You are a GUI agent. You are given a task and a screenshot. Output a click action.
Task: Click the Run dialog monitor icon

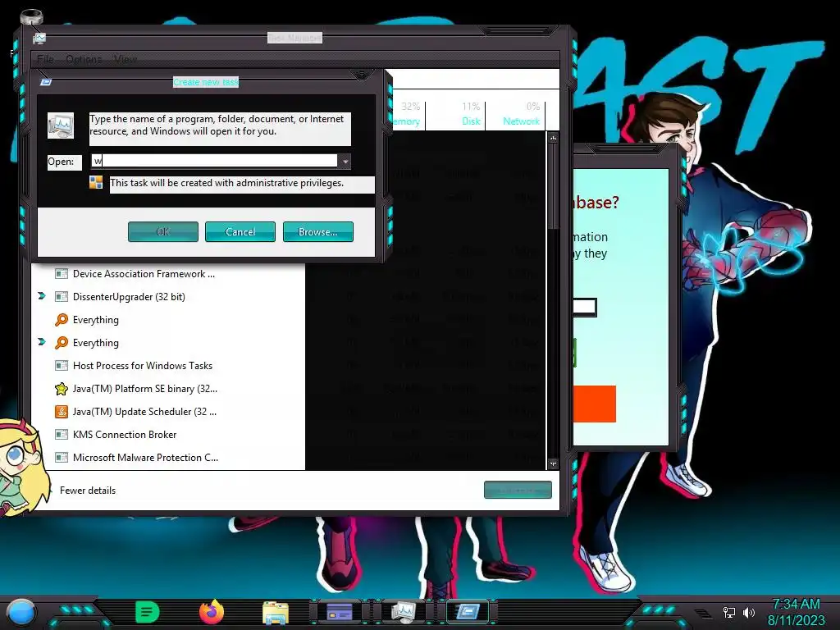(61, 126)
